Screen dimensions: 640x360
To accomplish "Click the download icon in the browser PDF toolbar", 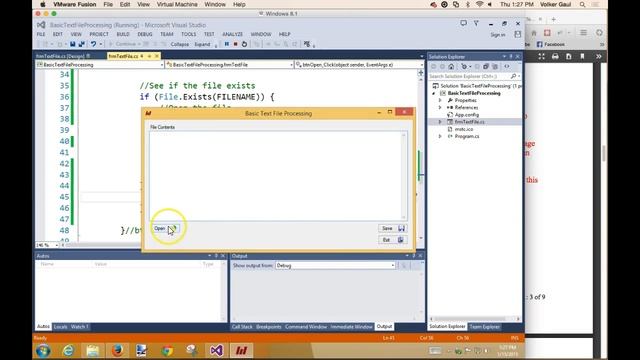I will coord(569,56).
